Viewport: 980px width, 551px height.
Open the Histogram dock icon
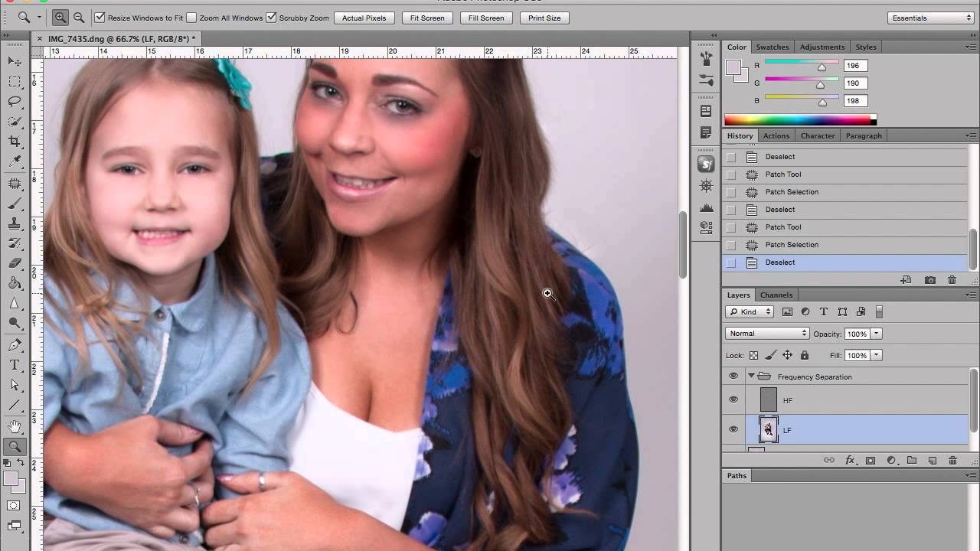707,207
